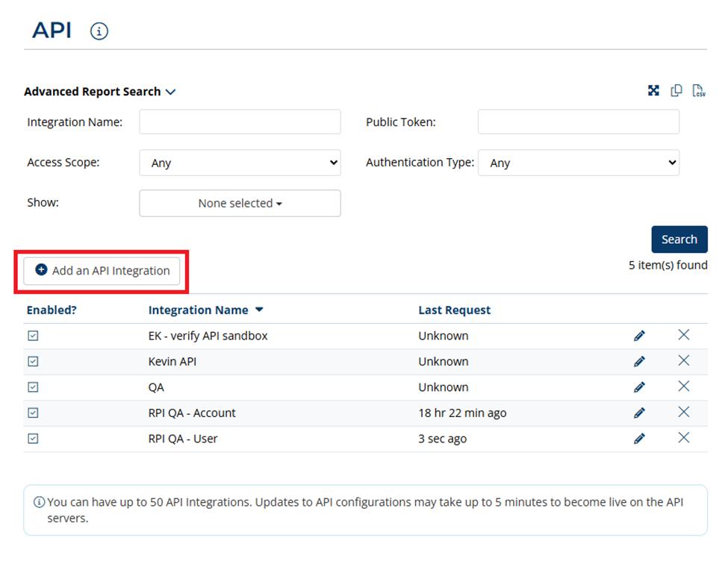
Task: Click the fullscreen expand icon
Action: coord(653,91)
